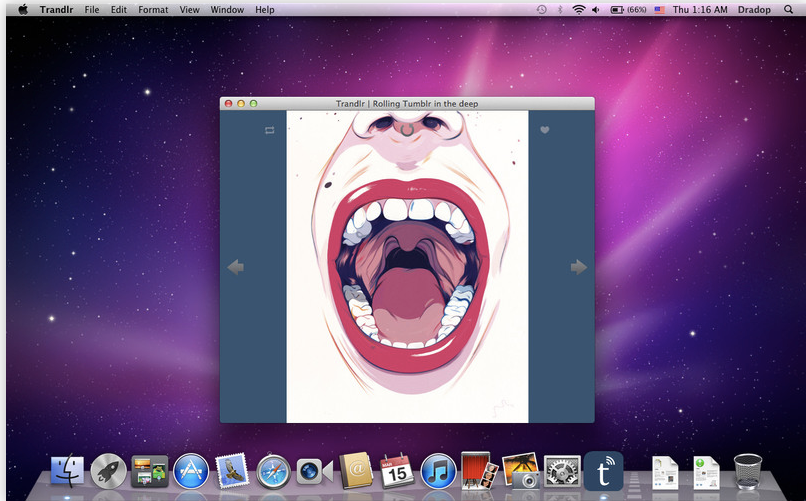Open the Trandlr application menu
The image size is (806, 501).
click(x=57, y=9)
